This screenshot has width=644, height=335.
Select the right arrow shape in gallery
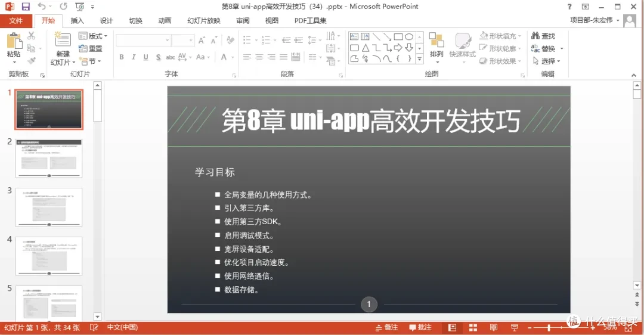pos(398,48)
